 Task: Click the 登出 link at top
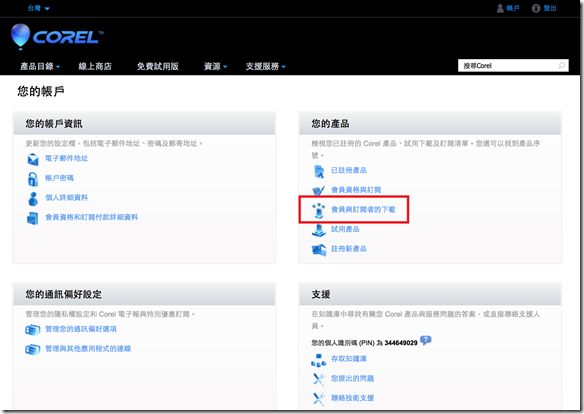[x=549, y=8]
